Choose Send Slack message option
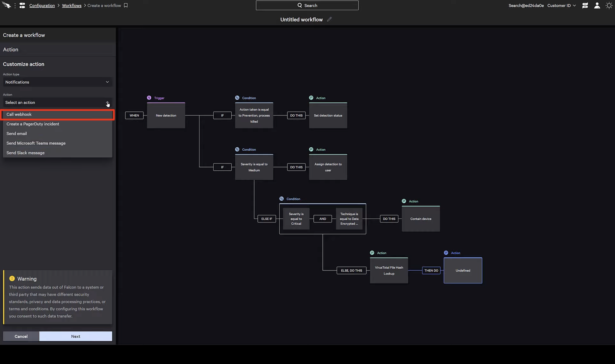This screenshot has height=364, width=615. click(x=25, y=153)
